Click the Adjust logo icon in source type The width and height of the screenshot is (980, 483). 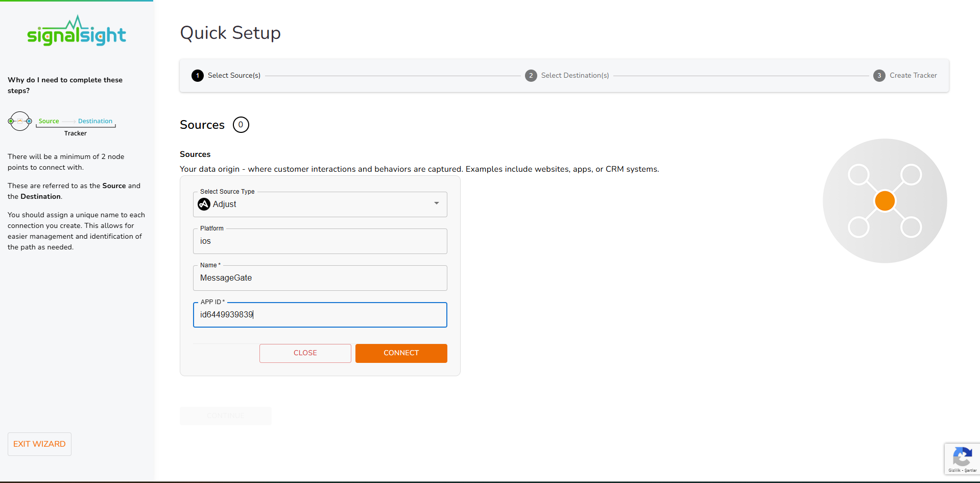204,204
